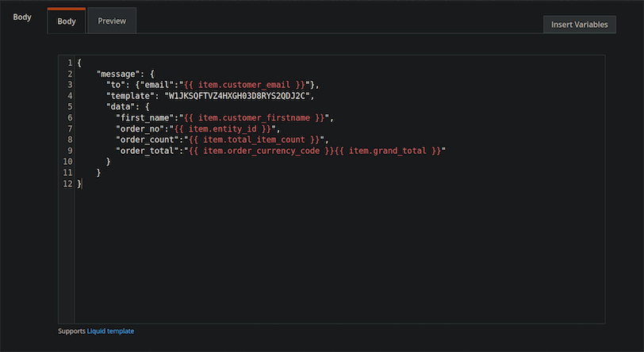Viewport: 644px width, 352px height.
Task: Click the "message" key on line 2
Action: coord(118,74)
